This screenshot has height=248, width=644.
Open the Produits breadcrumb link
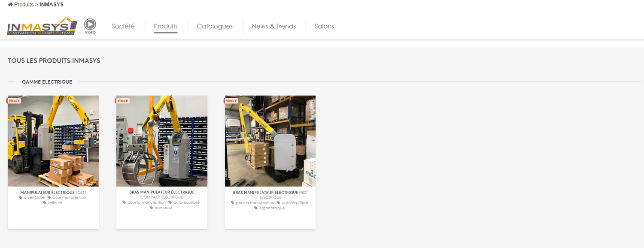click(24, 4)
